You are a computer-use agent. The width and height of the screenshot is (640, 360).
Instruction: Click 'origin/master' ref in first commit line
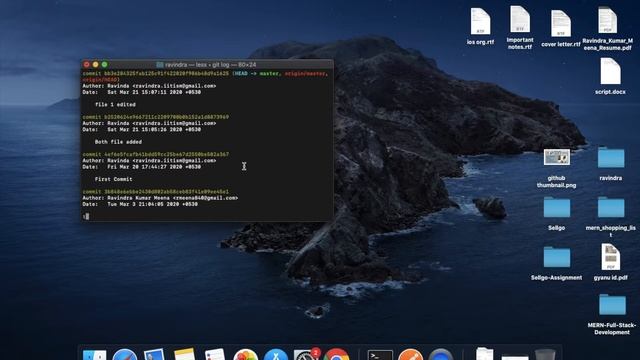point(304,73)
